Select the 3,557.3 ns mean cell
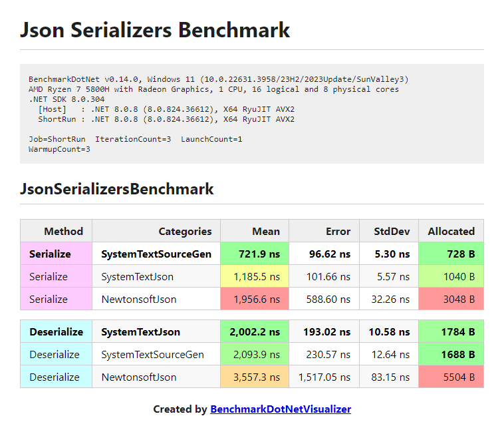Viewport: 504px width, 422px height. (255, 377)
